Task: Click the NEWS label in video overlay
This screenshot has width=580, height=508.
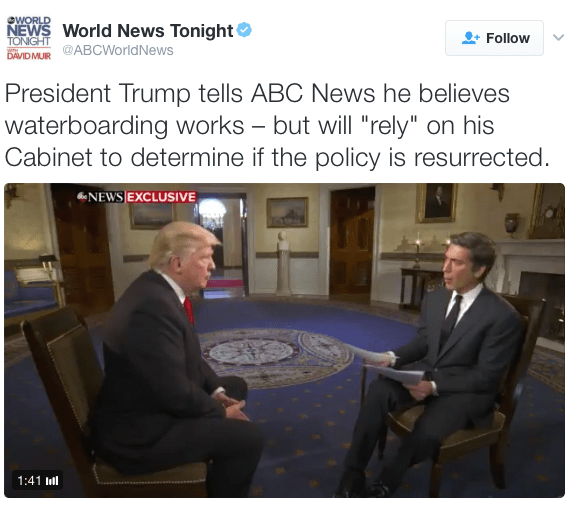Action: tap(105, 197)
